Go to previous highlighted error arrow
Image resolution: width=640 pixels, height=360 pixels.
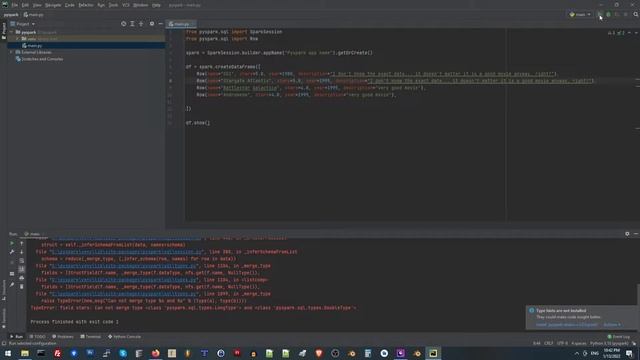click(629, 33)
